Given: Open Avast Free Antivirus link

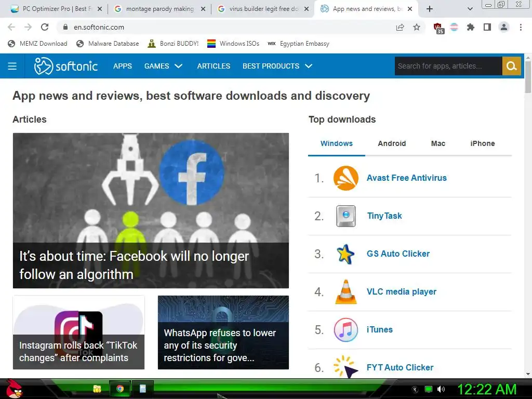Looking at the screenshot, I should (406, 178).
